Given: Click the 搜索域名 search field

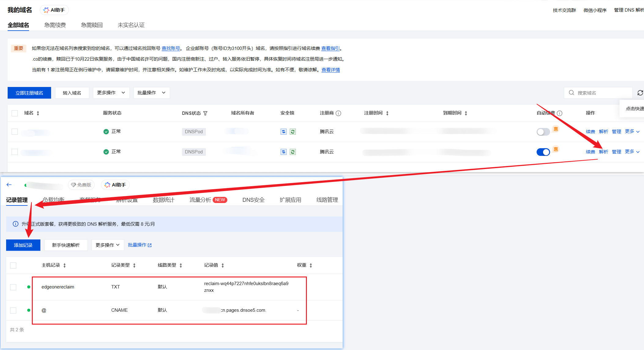Looking at the screenshot, I should click(x=600, y=93).
